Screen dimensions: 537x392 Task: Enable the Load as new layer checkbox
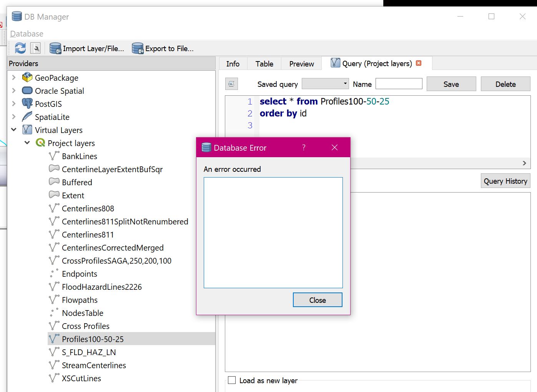coord(232,380)
